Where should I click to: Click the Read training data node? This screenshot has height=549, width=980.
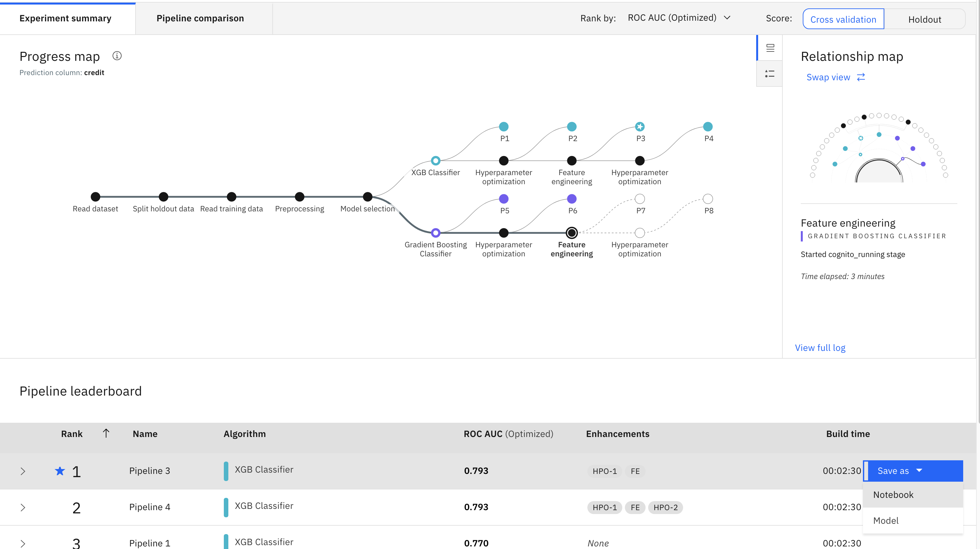tap(232, 197)
